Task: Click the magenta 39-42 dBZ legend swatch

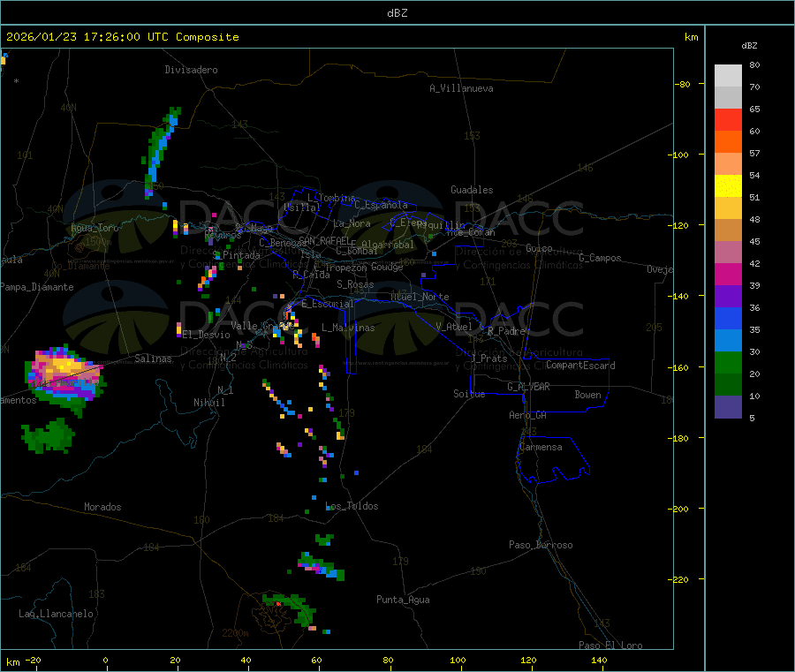Action: (x=728, y=274)
